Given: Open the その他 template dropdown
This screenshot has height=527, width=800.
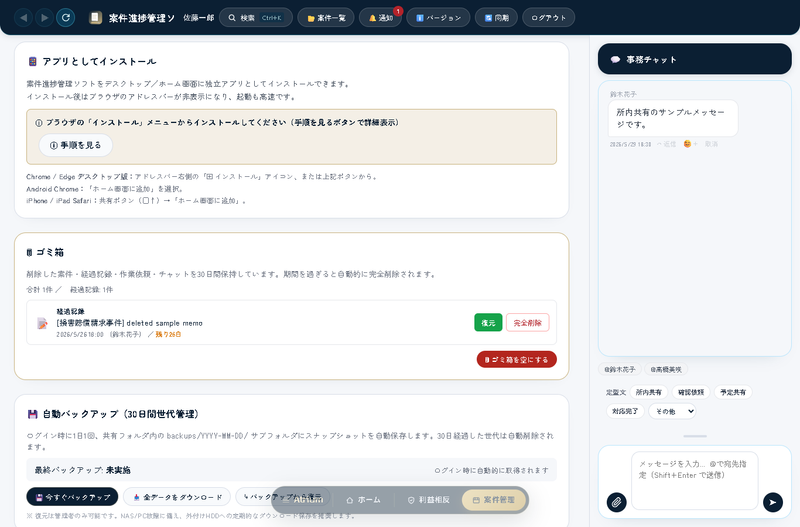Looking at the screenshot, I should coord(672,411).
